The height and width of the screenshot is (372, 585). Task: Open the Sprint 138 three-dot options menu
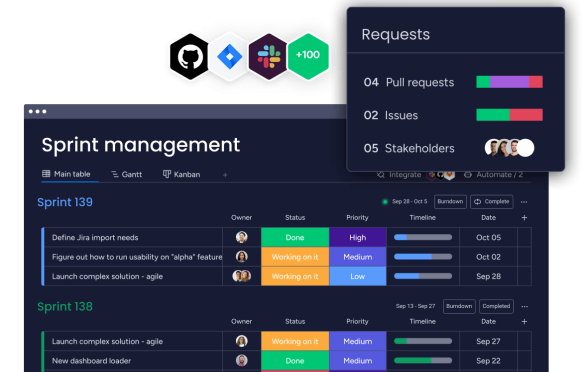[525, 306]
